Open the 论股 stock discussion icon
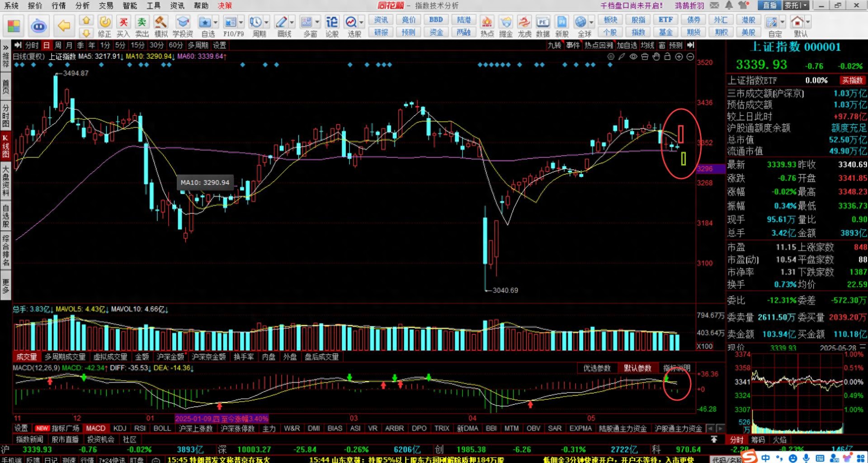Viewport: 868px width, 463px height. point(332,26)
